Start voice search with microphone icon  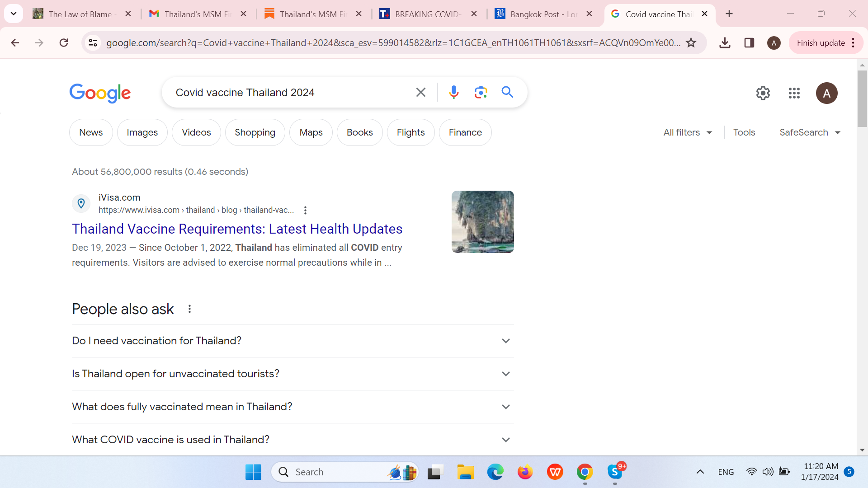(453, 93)
